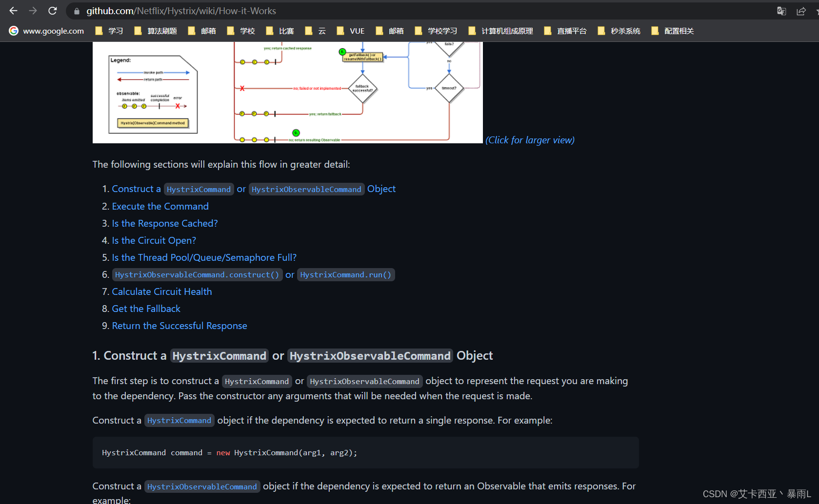Open the 算法刷题 bookmark folder
The height and width of the screenshot is (504, 819).
(x=156, y=31)
